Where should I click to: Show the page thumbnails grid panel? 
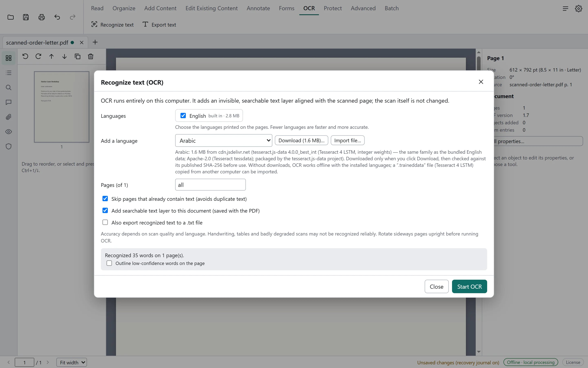click(x=9, y=58)
